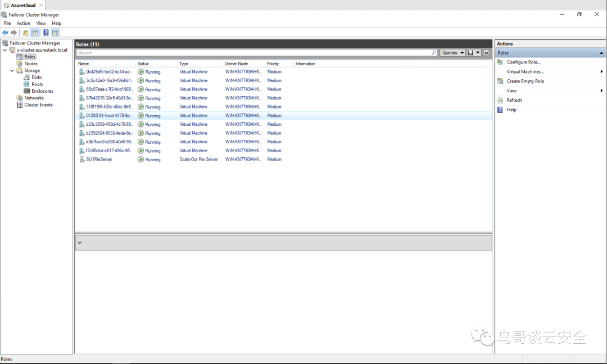Image resolution: width=607 pixels, height=364 pixels.
Task: Select the role 0bd29df5-5e02-4c44-ad…
Action: point(283,72)
